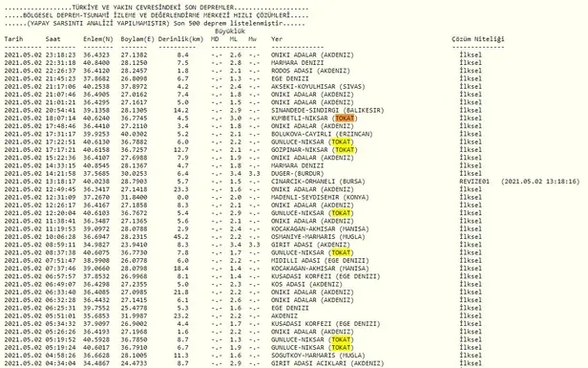588x368 pixels.
Task: Click 'MADENLI-SEYDISEHIR (KONYA)' location
Action: point(320,197)
